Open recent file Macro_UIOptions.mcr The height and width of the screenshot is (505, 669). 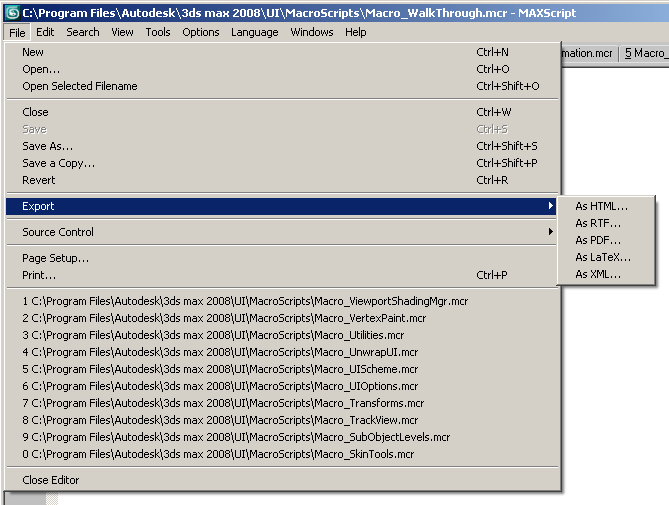[x=282, y=386]
